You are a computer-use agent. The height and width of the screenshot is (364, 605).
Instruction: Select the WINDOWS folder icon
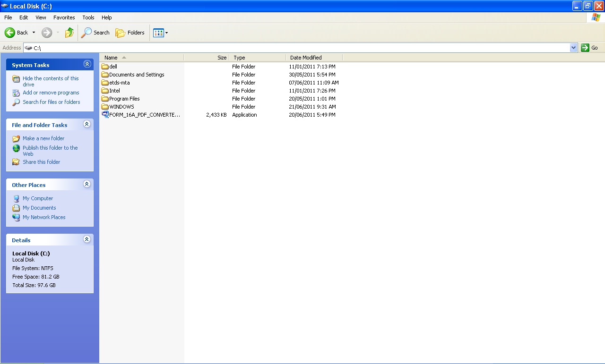click(105, 107)
